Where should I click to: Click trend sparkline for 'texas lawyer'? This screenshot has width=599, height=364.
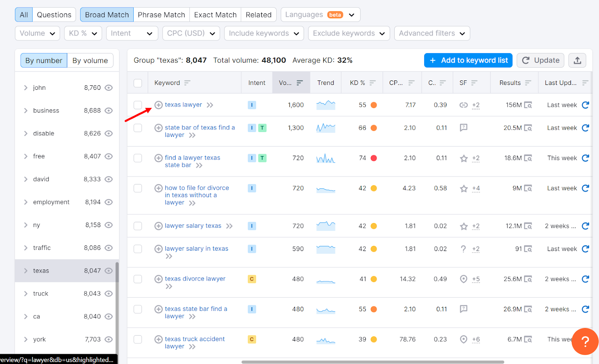pos(326,105)
